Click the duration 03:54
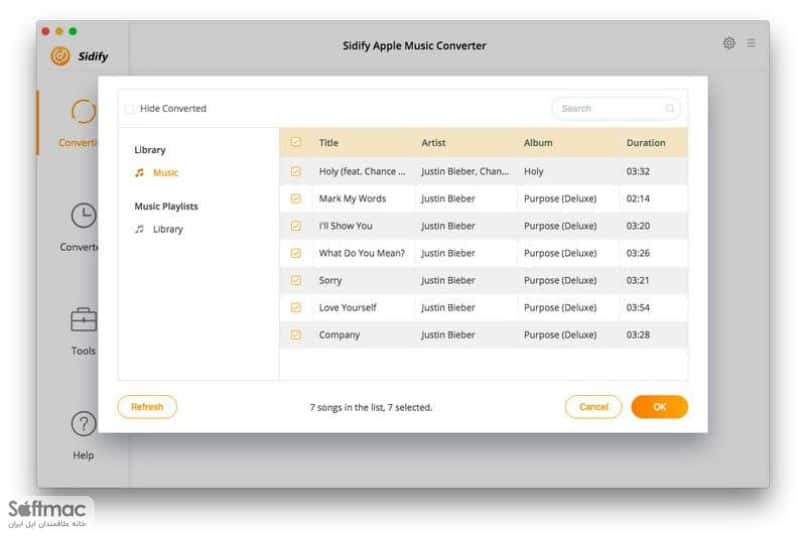Viewport: 806px width, 540px height. (x=638, y=307)
